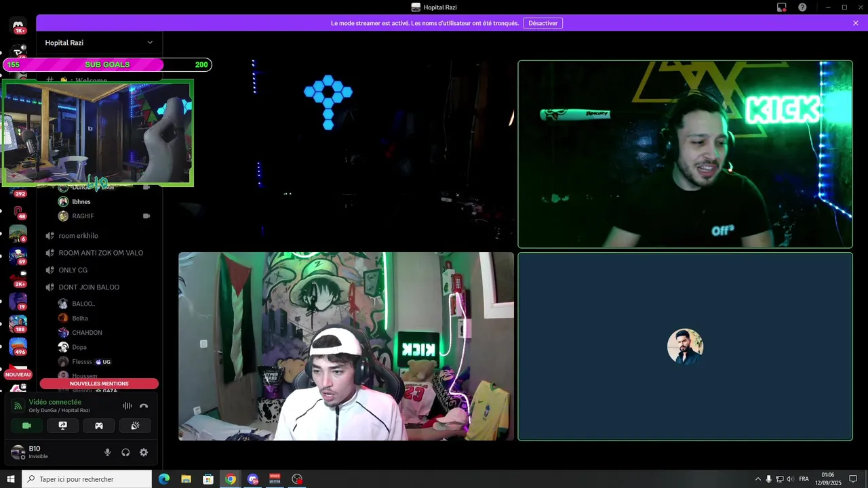Disconnect from the voice channel

[144, 406]
